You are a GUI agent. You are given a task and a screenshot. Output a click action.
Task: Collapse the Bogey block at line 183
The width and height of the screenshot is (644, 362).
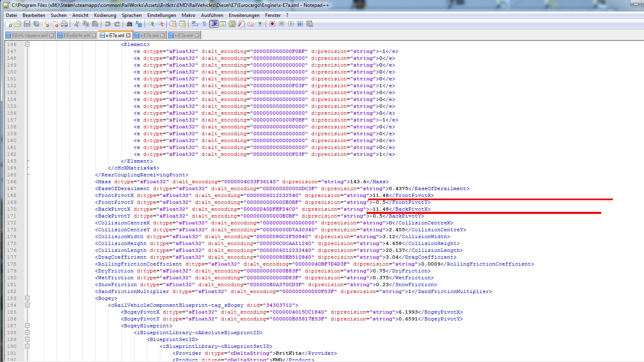(x=27, y=298)
